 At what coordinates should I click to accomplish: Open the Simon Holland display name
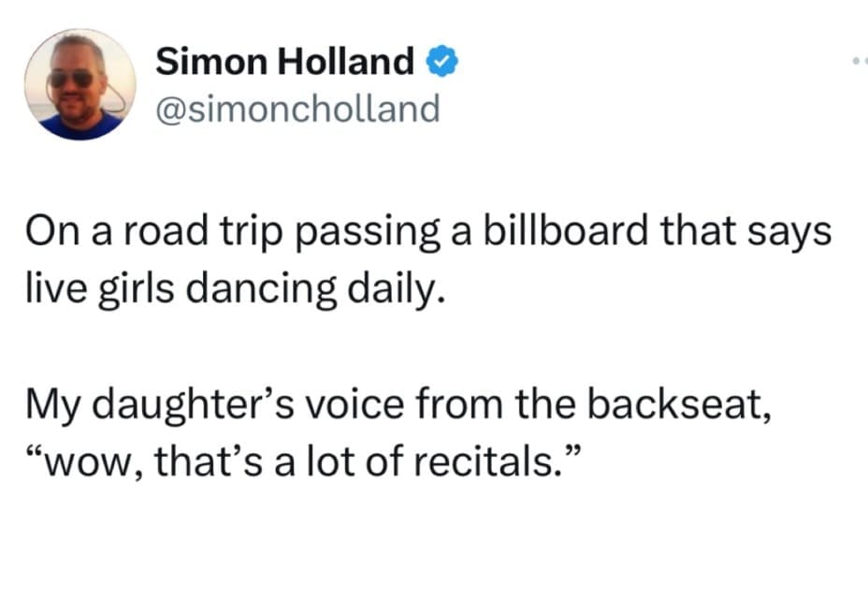pos(284,63)
